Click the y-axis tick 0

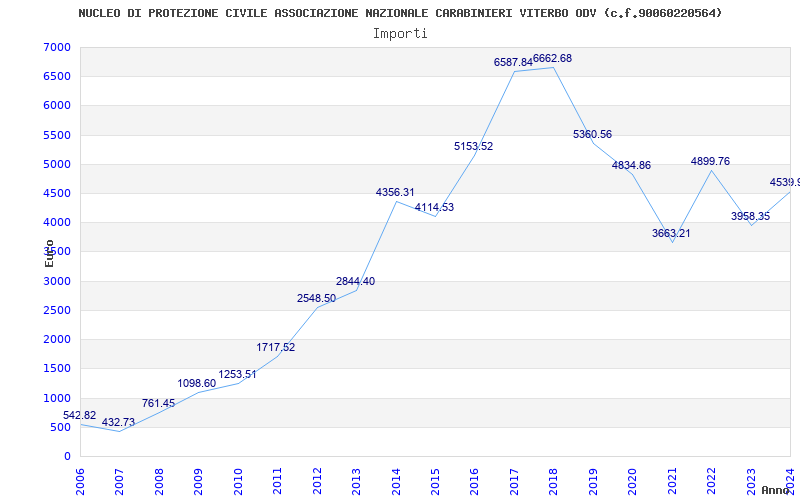coord(67,456)
